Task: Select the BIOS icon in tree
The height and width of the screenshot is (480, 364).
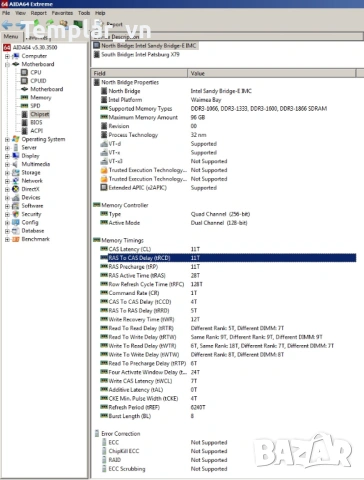Action: point(25,122)
